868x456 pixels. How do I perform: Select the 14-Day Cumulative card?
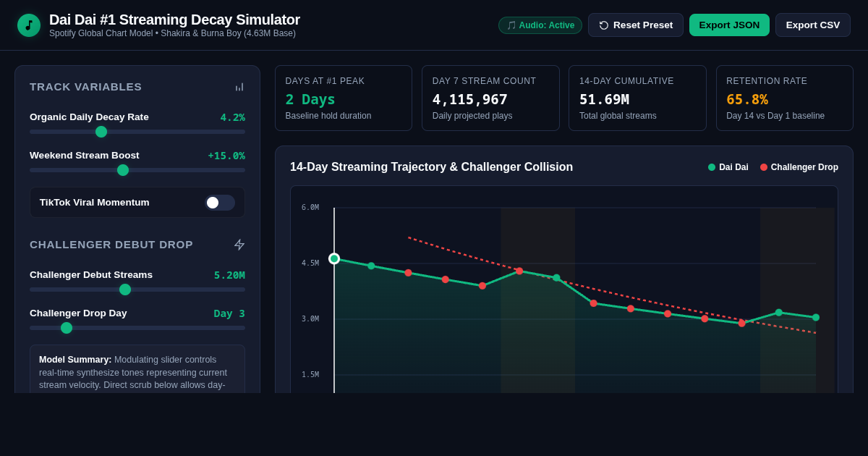click(x=637, y=98)
